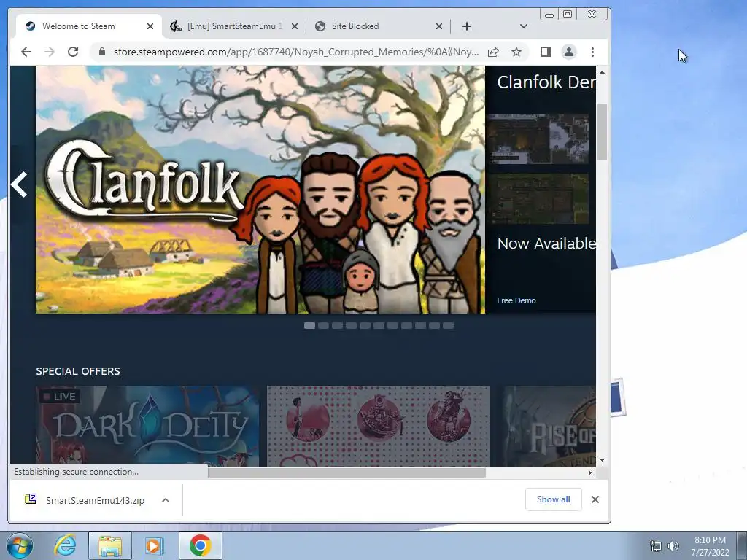Image resolution: width=747 pixels, height=560 pixels.
Task: Click Show all downloads
Action: click(554, 499)
